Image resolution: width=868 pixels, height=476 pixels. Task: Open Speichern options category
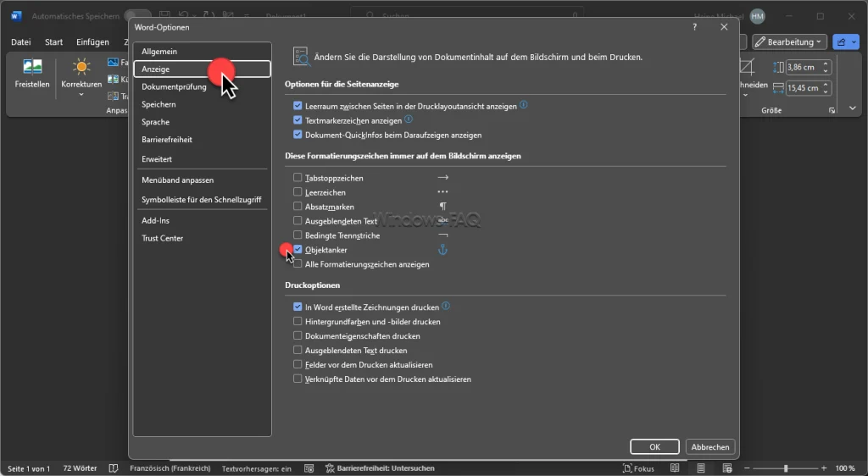coord(202,104)
